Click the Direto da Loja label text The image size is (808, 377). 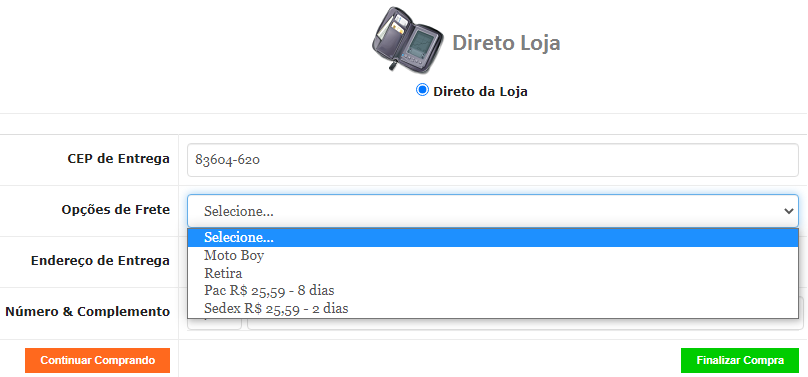pos(480,92)
